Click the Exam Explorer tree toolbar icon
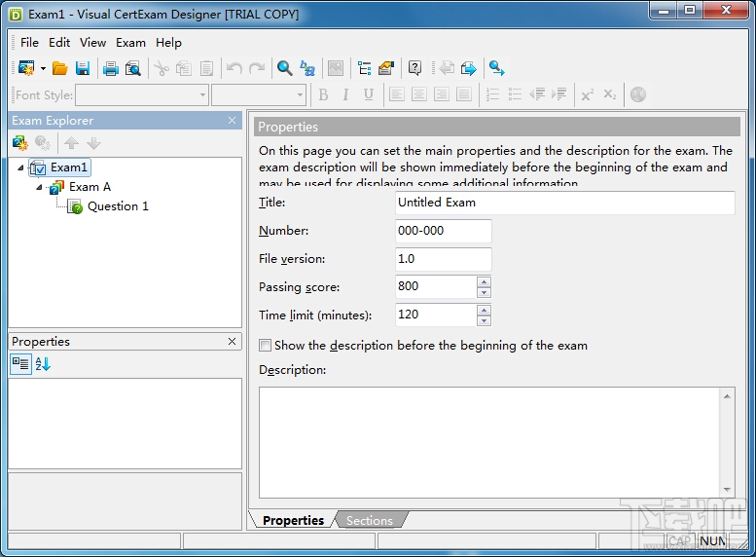Image resolution: width=756 pixels, height=557 pixels. coord(365,68)
